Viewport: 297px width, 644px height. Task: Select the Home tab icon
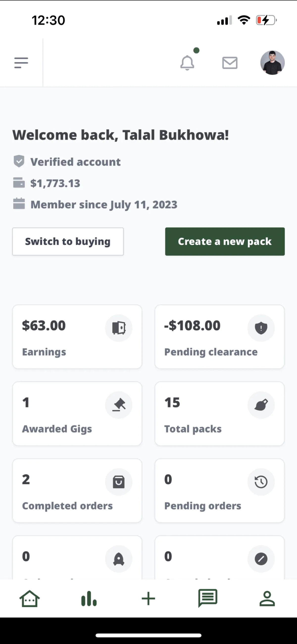29,598
